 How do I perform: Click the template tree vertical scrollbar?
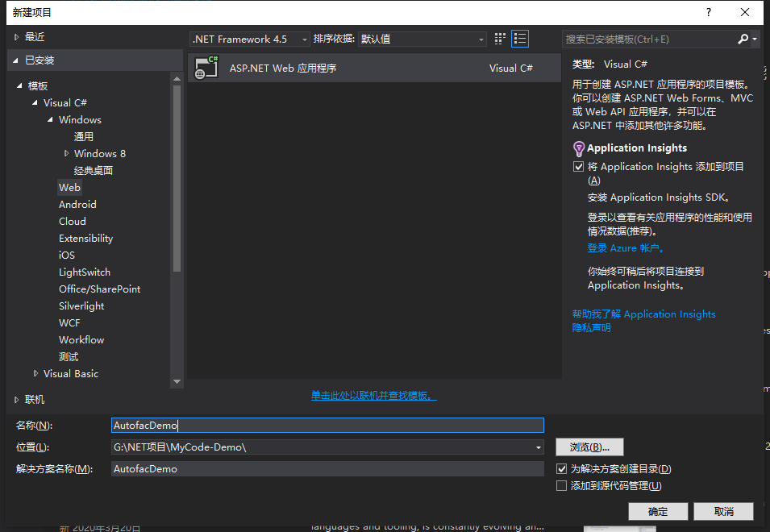[177, 178]
